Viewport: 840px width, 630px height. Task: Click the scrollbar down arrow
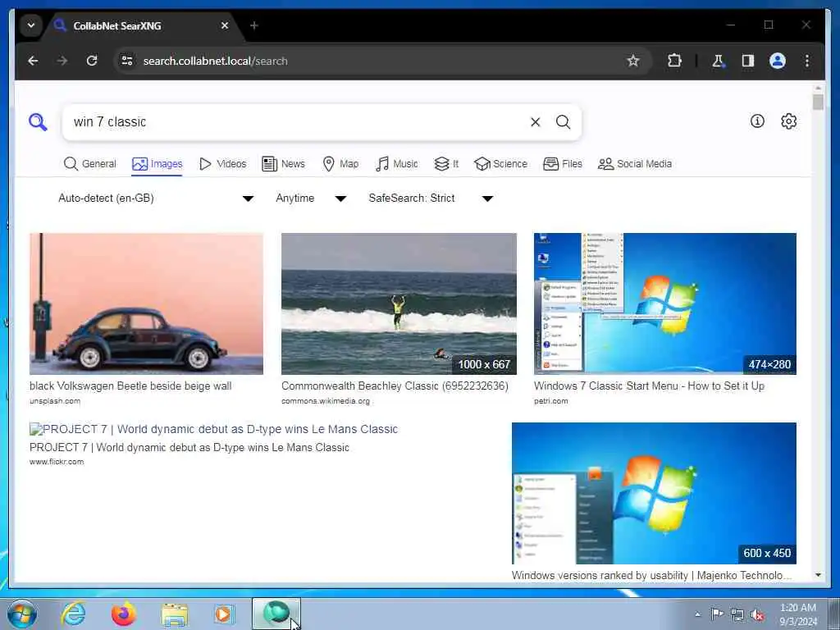pos(818,575)
